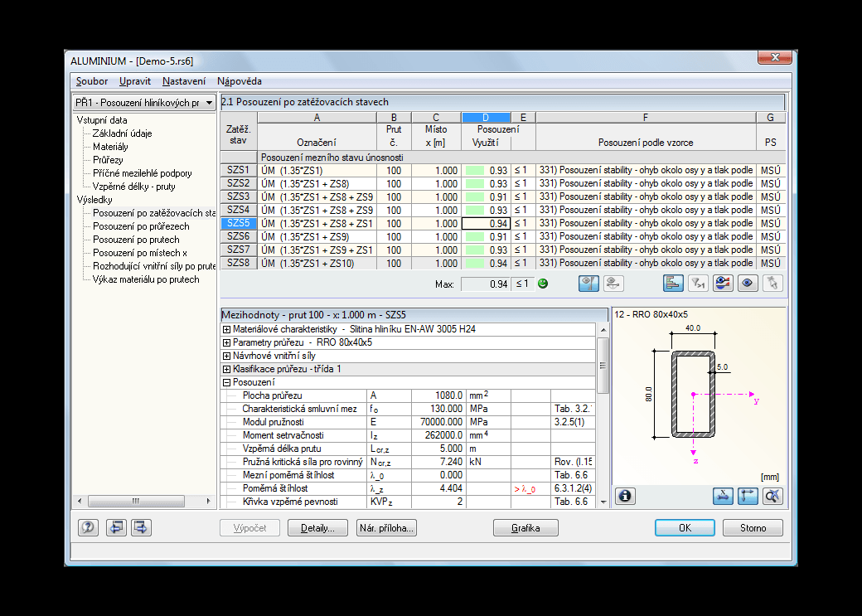Select Příčné mezilehlé podpory tree item
This screenshot has width=862, height=616.
(x=142, y=173)
